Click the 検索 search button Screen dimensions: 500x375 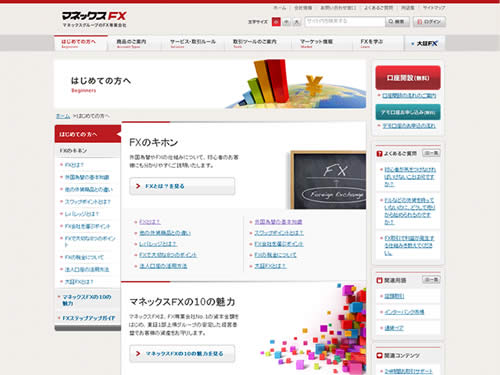(x=398, y=22)
